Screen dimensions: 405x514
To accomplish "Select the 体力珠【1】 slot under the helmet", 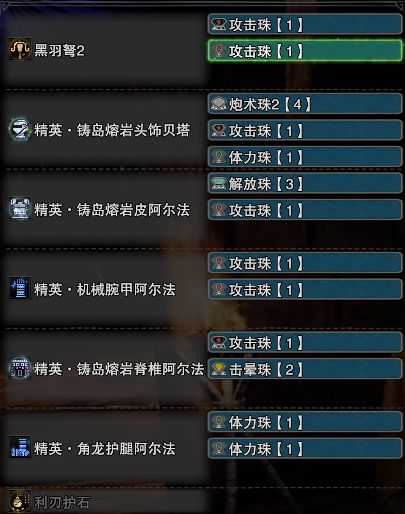I will 305,157.
